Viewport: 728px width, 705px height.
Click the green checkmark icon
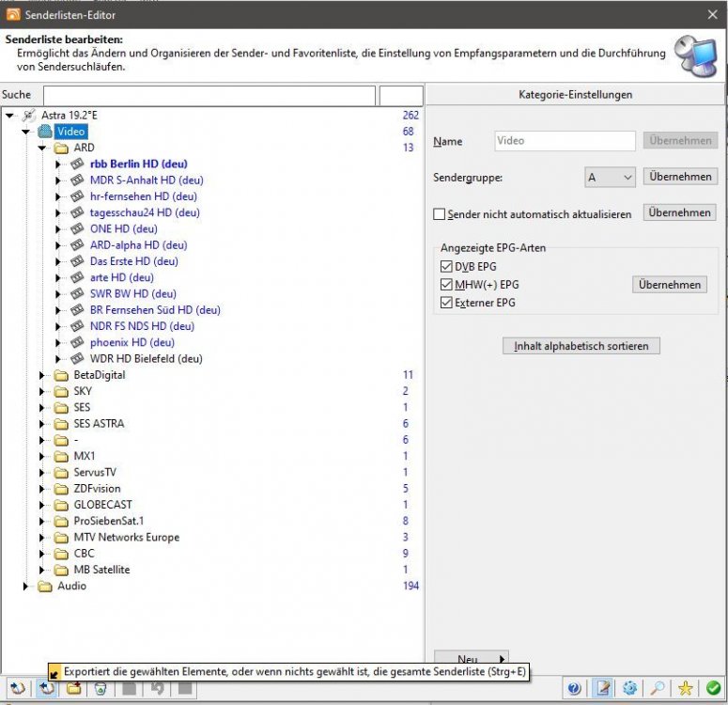tap(713, 689)
